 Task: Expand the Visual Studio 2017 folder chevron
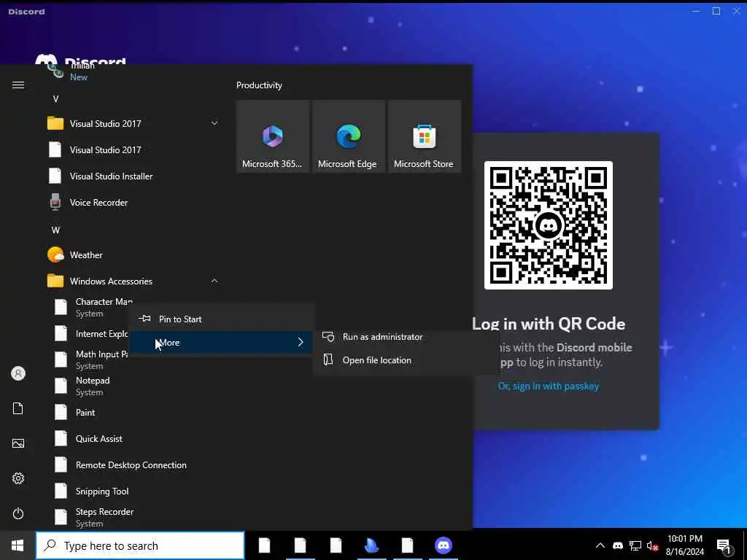214,123
